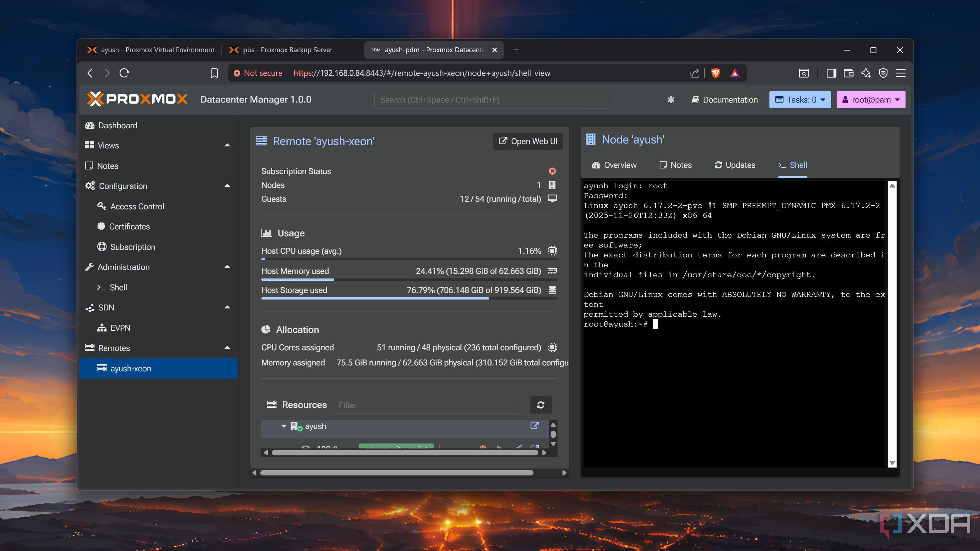This screenshot has width=980, height=551.
Task: Refresh the Resources list
Action: click(541, 405)
